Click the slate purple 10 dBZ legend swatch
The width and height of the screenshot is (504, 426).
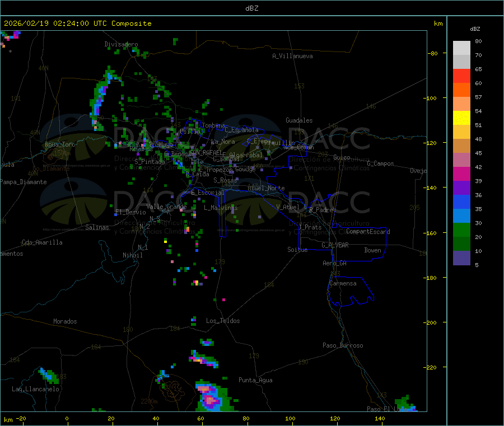pos(461,258)
